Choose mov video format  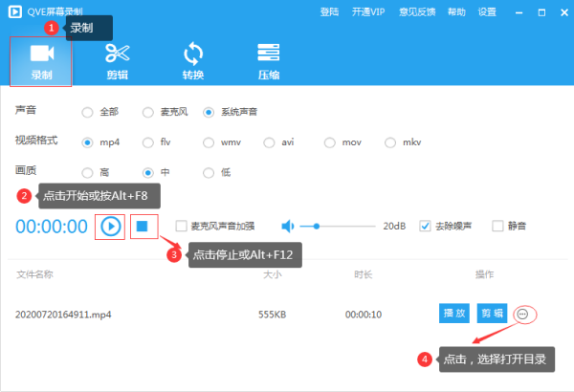[329, 142]
